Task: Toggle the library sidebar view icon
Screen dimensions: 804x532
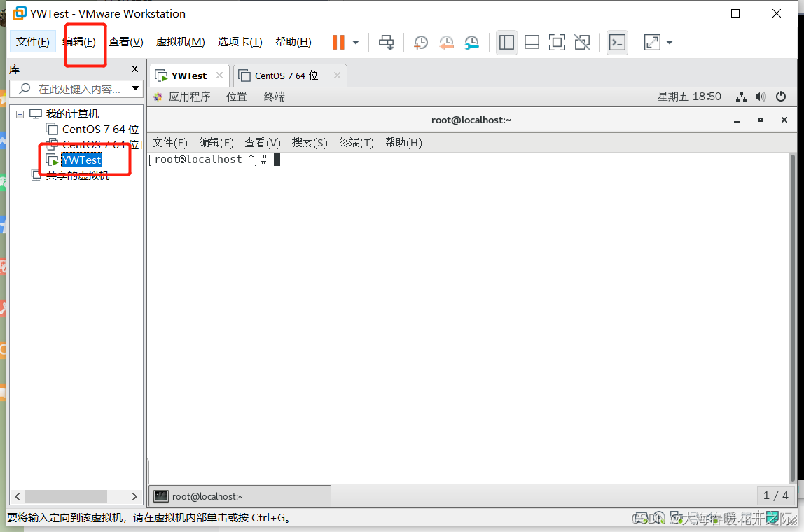Action: 506,43
